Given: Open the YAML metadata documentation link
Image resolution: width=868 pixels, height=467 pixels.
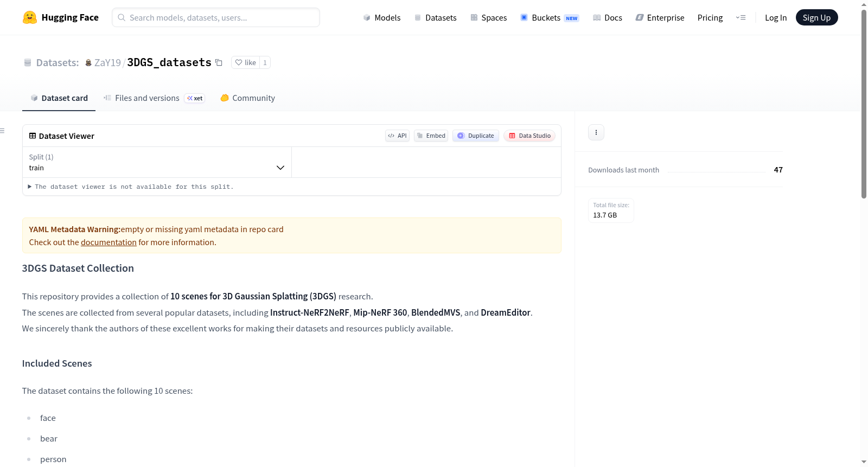Looking at the screenshot, I should pyautogui.click(x=108, y=242).
